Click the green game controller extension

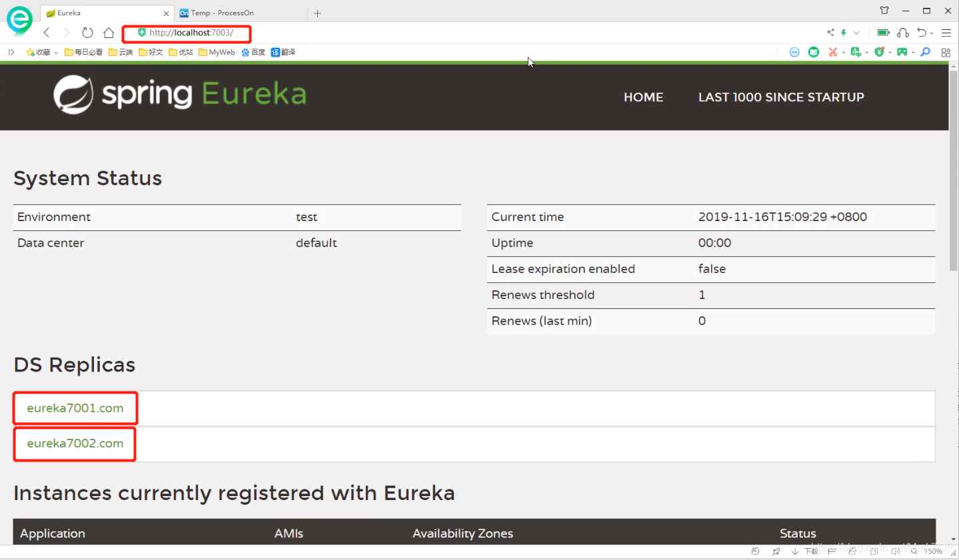pos(902,52)
